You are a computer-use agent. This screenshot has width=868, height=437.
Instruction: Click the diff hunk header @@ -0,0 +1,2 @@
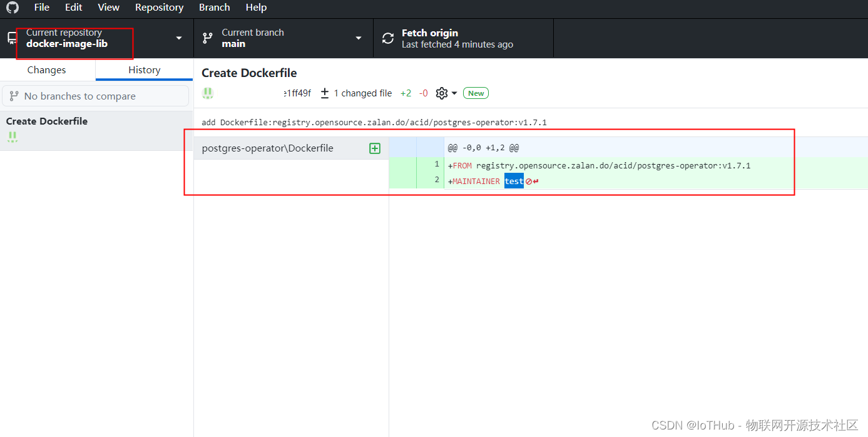[x=483, y=148]
